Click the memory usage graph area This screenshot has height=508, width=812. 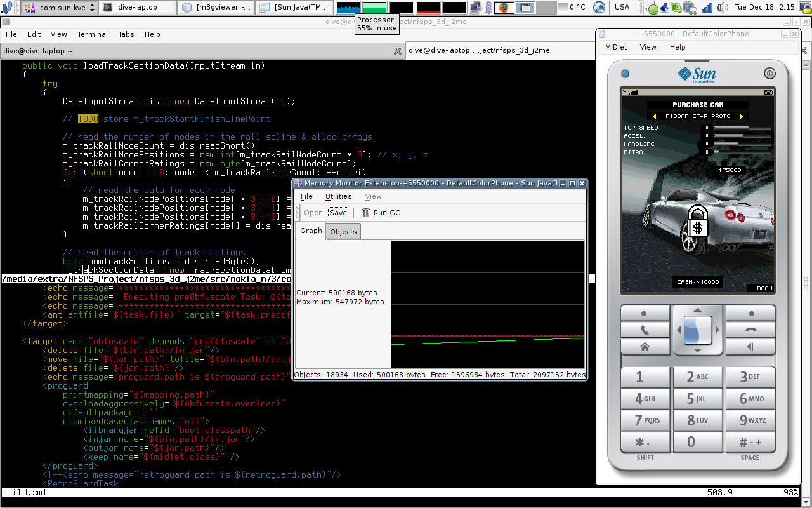pyautogui.click(x=487, y=304)
